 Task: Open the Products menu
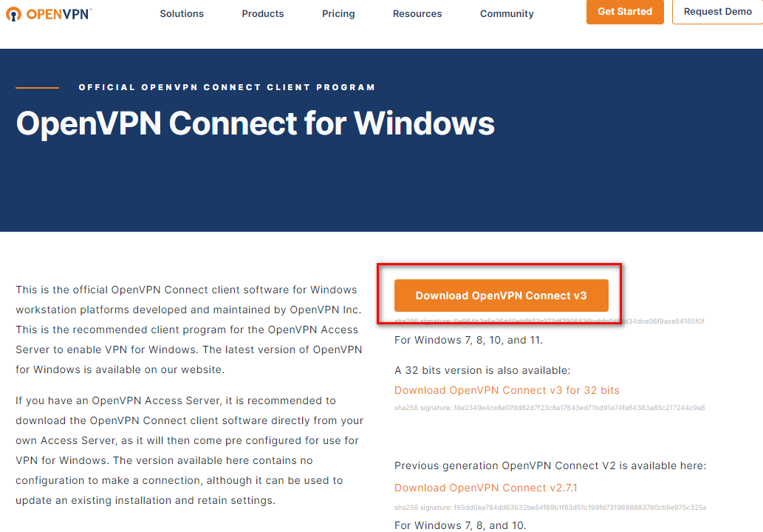point(263,14)
